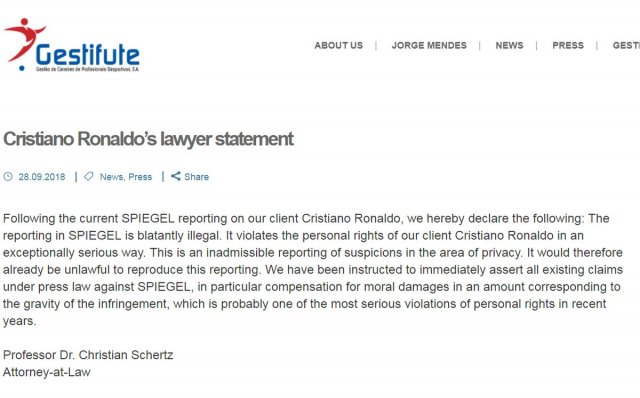This screenshot has width=640, height=398.
Task: Follow the News category link under the headline
Action: 111,177
